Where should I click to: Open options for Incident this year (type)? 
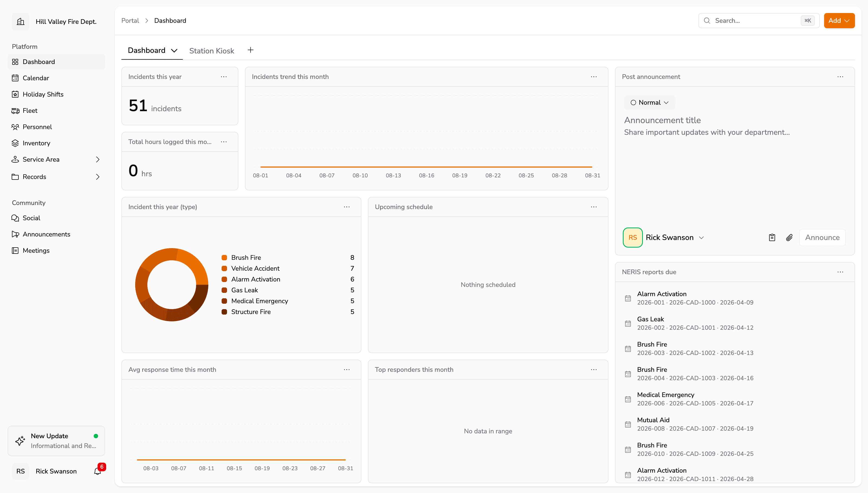click(347, 207)
